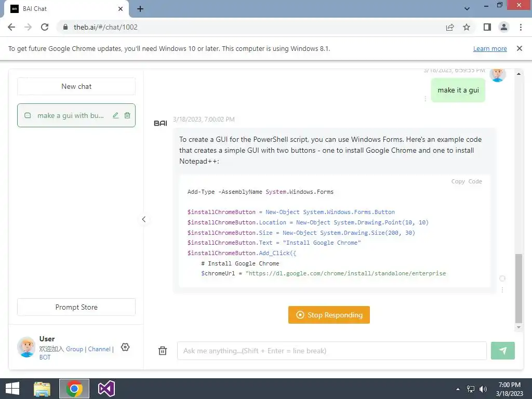Select the BAI Chat browser tab

[66, 9]
